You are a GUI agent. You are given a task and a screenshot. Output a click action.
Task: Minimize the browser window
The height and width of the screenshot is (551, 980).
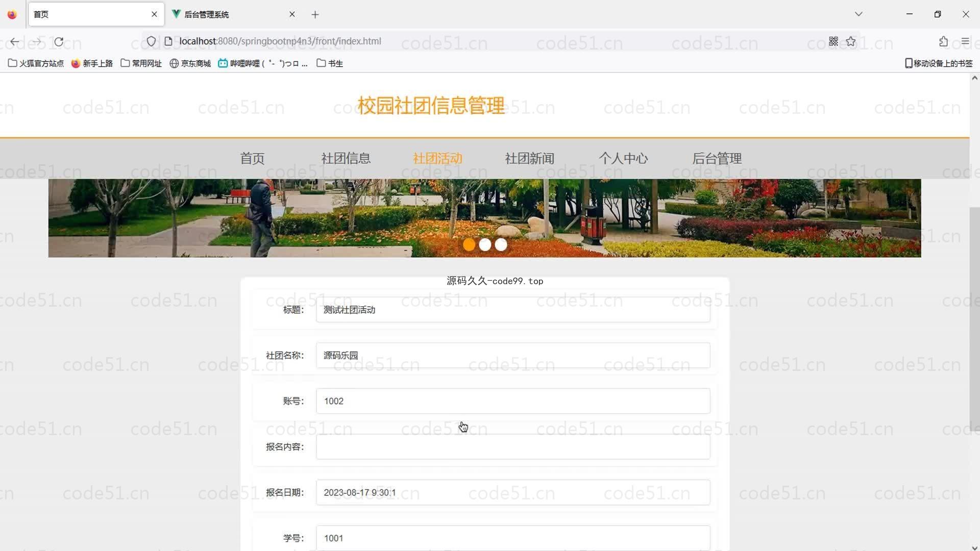click(x=909, y=14)
